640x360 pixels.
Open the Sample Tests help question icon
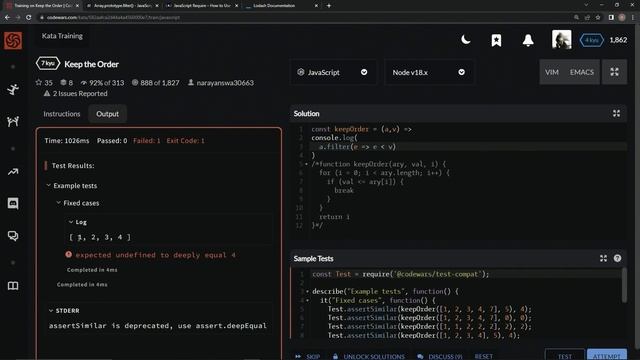click(x=617, y=258)
